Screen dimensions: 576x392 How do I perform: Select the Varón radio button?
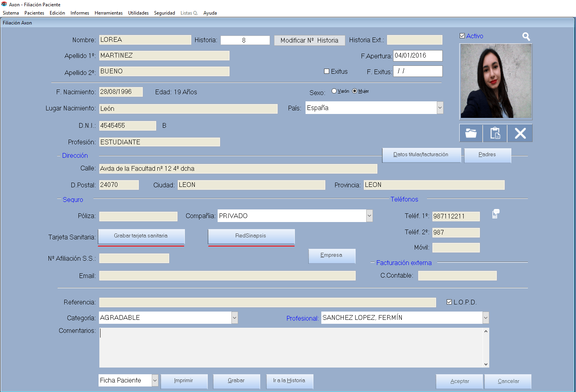(334, 91)
